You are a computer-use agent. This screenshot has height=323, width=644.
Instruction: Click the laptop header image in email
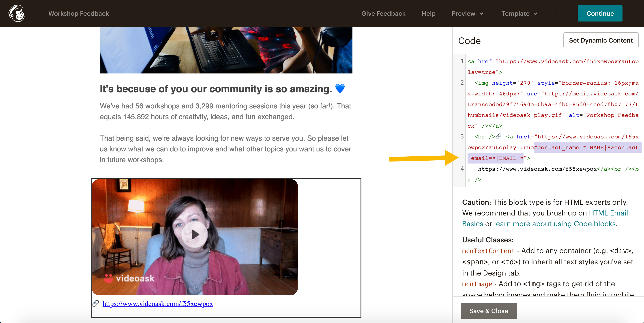tap(226, 50)
